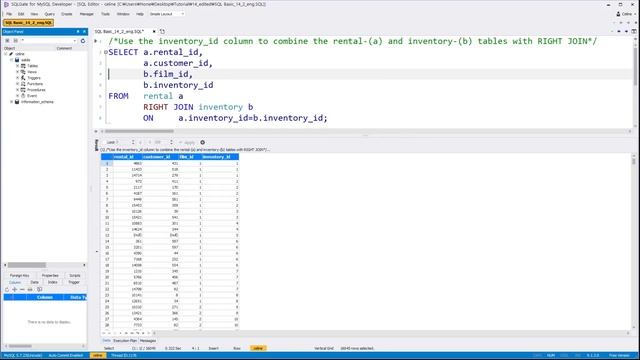Screen dimensions: 640x360
Task: Click the first Object Panel toolbar icon
Action: pyautogui.click(x=7, y=41)
